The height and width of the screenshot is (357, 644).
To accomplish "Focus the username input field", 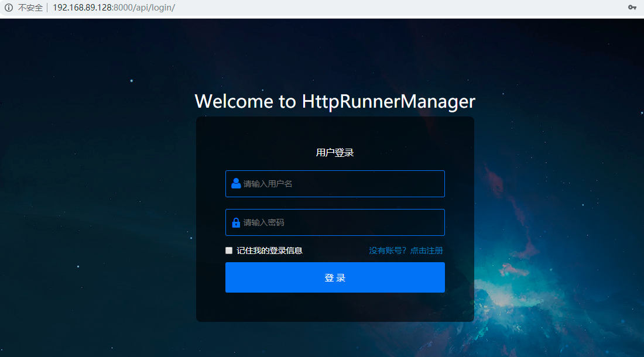I will 335,183.
